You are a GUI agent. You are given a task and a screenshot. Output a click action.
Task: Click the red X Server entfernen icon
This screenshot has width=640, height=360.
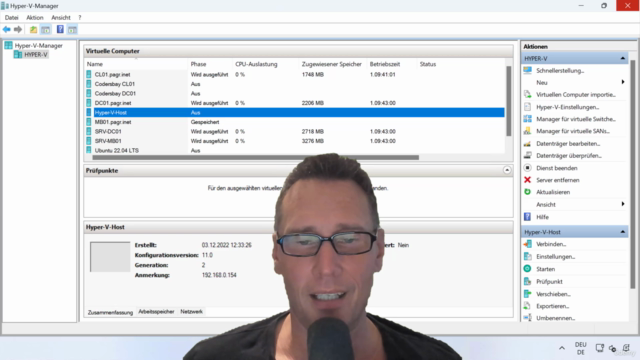527,180
